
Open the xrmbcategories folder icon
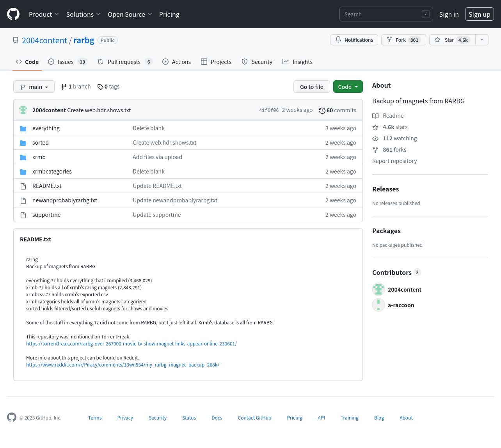click(23, 172)
